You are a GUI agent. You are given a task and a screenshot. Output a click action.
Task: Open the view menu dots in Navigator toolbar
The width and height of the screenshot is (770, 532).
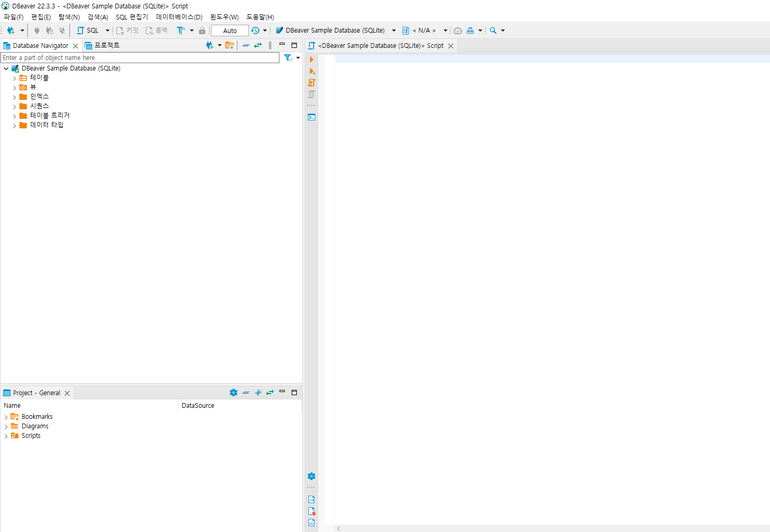pyautogui.click(x=270, y=45)
